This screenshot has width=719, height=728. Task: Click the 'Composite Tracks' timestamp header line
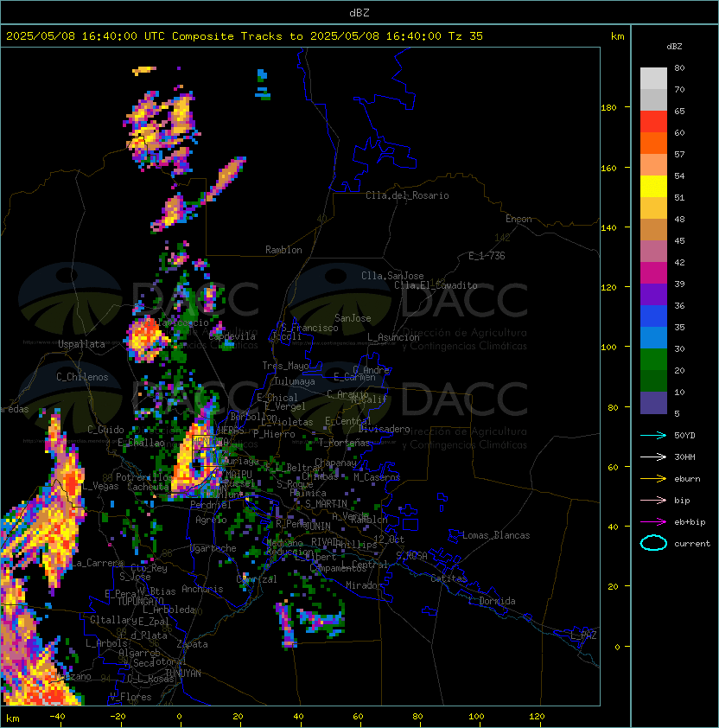245,36
